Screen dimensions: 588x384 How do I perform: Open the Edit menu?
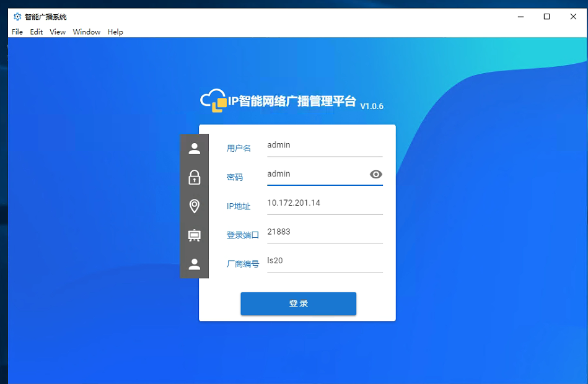click(37, 32)
